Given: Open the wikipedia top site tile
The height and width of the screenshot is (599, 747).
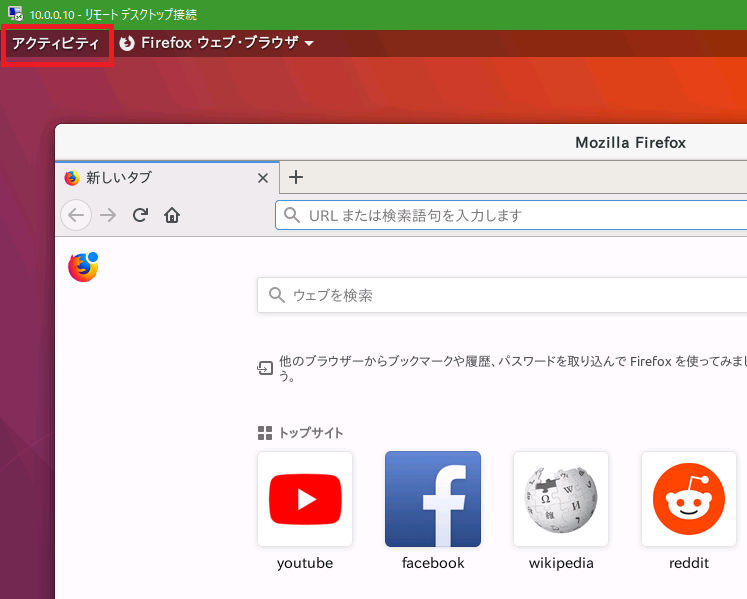Looking at the screenshot, I should tap(561, 499).
